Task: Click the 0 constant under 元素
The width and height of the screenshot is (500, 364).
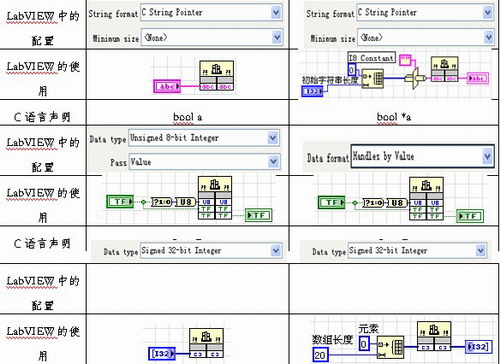Action: pos(364,344)
